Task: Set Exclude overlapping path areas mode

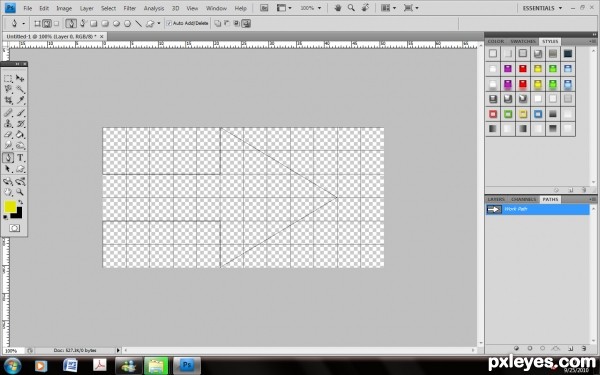Action: tap(246, 24)
